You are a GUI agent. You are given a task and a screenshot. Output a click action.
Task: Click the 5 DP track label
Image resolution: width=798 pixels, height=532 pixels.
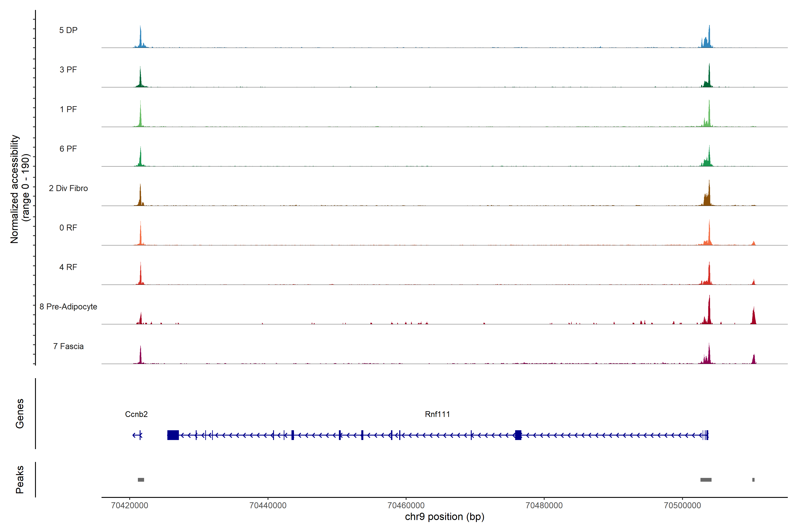[x=68, y=30]
